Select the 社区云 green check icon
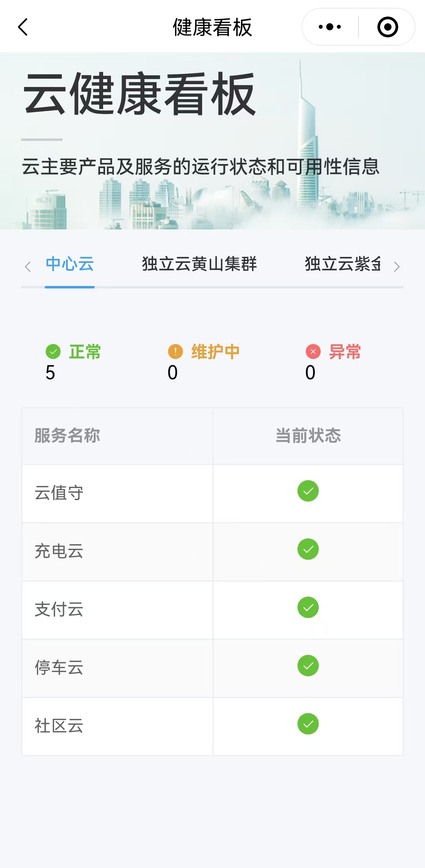This screenshot has height=868, width=425. 308,724
